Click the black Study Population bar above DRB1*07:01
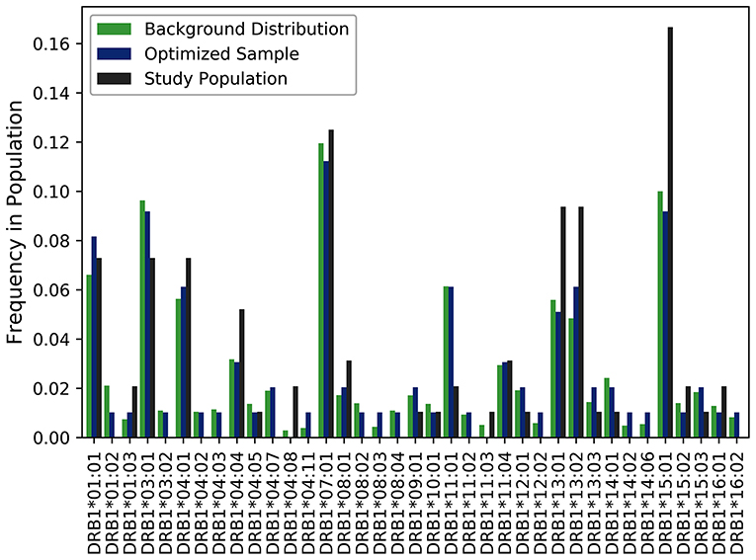 (x=331, y=283)
